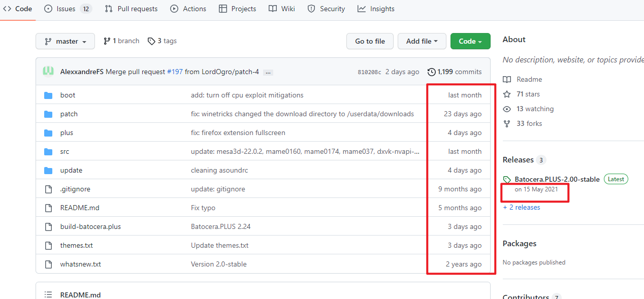Open Batocera.PLUS-2.00-stable release

click(x=557, y=179)
